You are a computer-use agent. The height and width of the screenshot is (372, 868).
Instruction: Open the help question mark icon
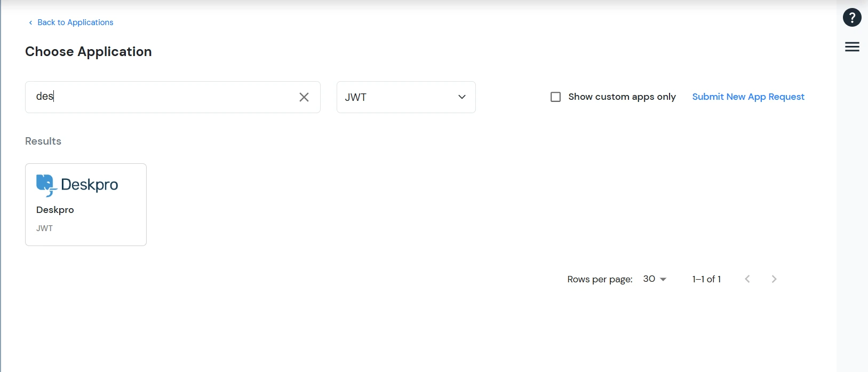point(852,18)
